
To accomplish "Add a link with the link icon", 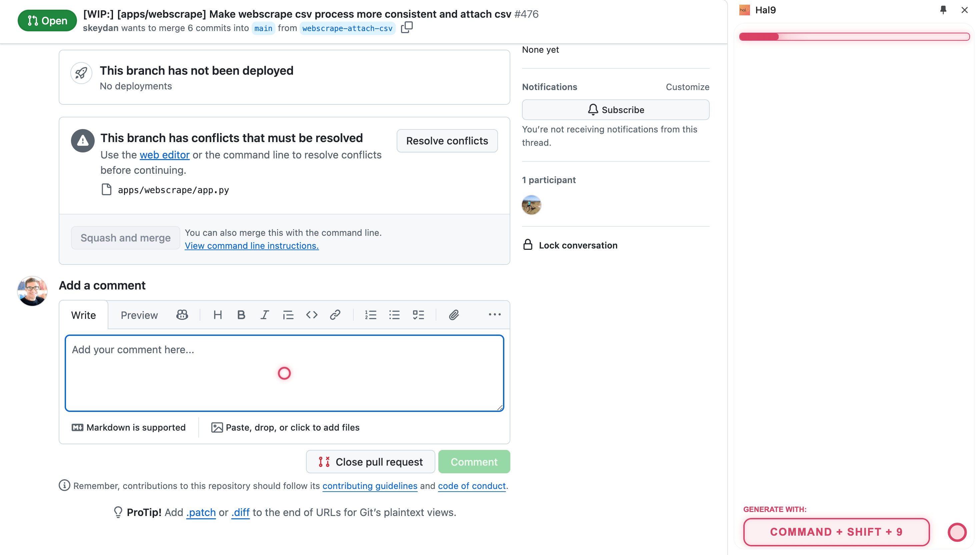I will [x=335, y=315].
